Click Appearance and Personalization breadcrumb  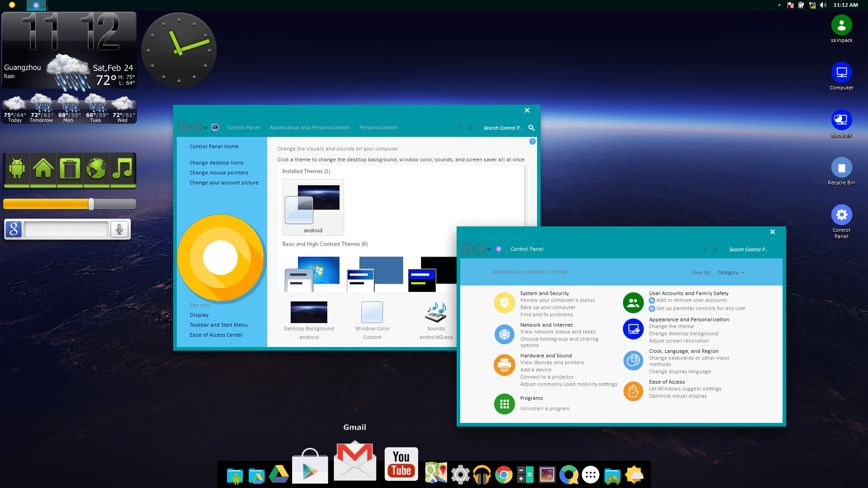click(x=310, y=127)
